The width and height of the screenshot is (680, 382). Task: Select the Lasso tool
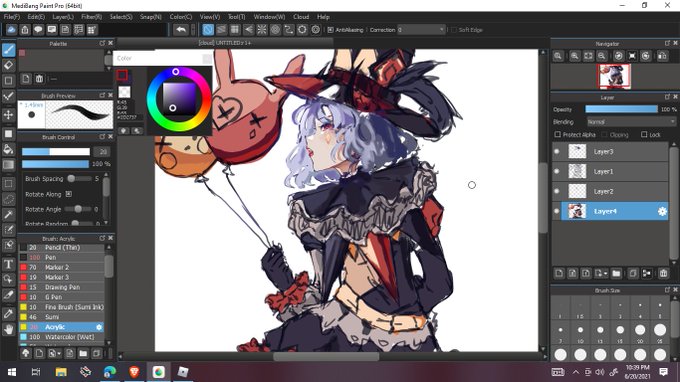point(8,199)
